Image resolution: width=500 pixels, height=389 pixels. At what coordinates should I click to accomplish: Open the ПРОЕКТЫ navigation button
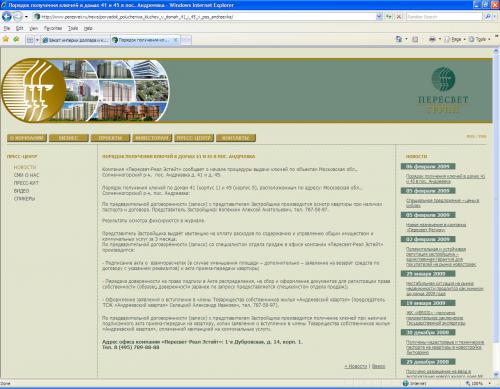pyautogui.click(x=110, y=138)
